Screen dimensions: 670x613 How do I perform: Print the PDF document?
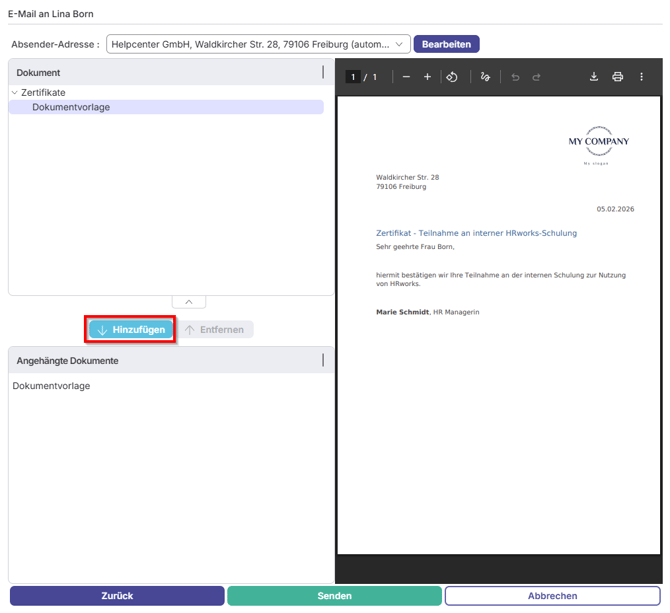(x=618, y=77)
